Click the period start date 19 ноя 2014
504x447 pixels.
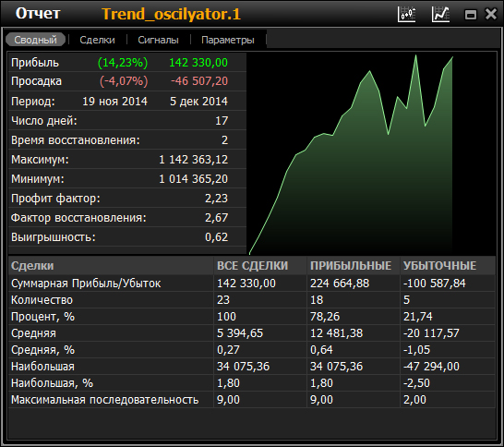[x=114, y=102]
